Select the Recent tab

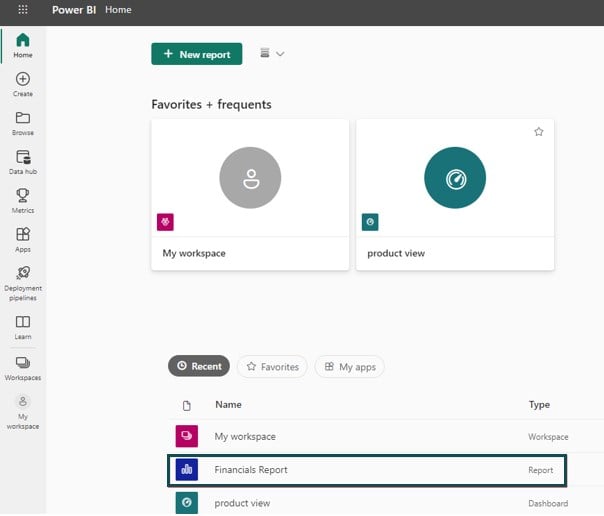(x=199, y=366)
